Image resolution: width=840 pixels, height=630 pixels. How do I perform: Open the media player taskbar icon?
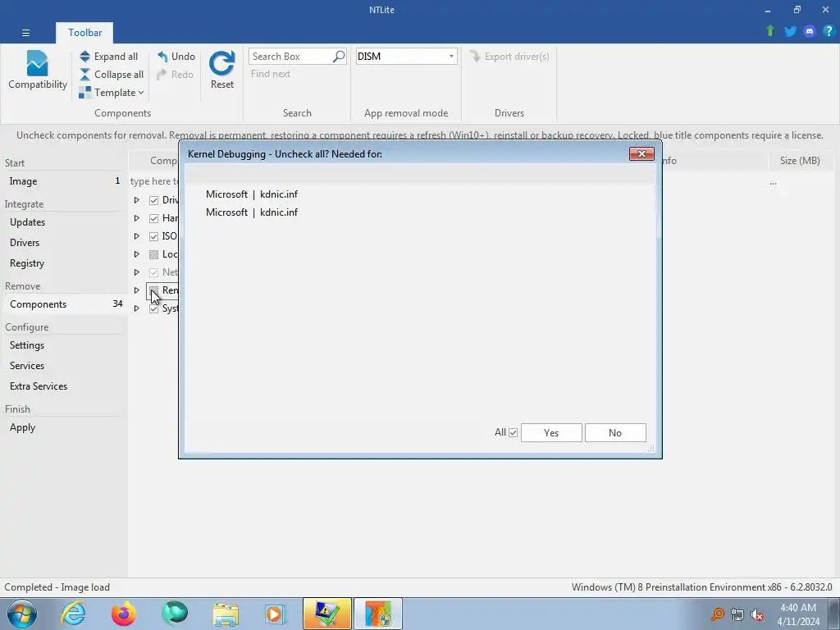[276, 614]
